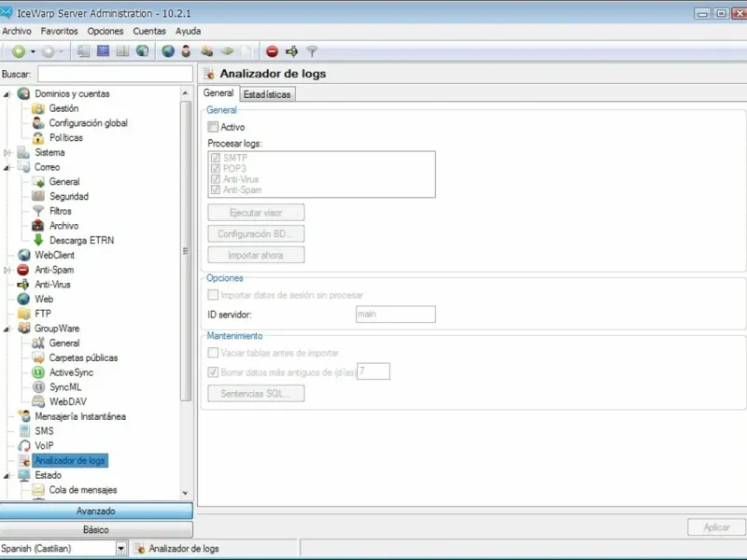The image size is (747, 560).
Task: Open ActiveSync settings
Action: [x=71, y=372]
